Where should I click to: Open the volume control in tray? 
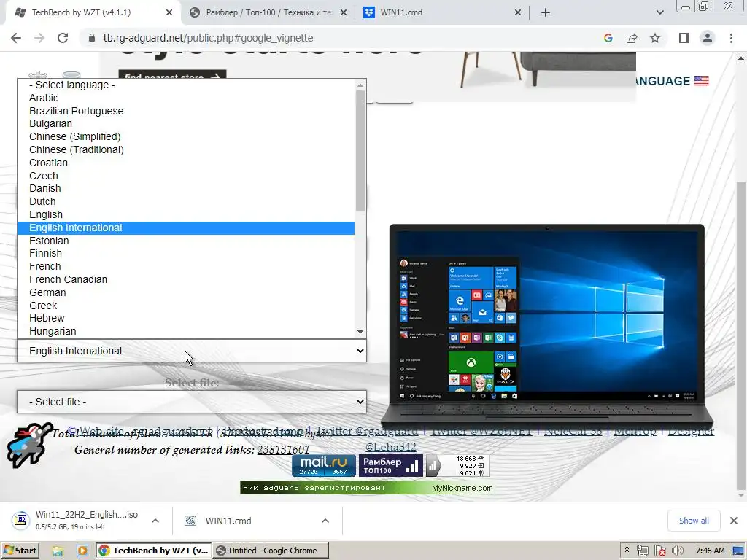[677, 551]
